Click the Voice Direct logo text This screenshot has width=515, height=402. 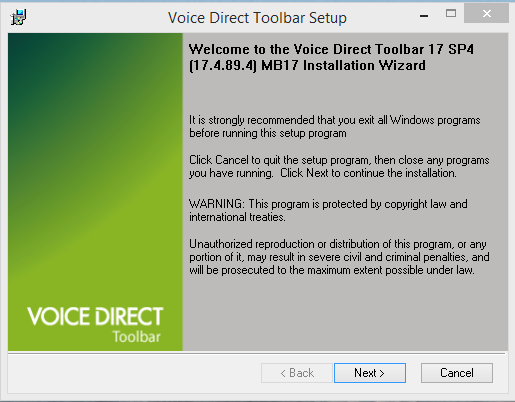tap(95, 316)
